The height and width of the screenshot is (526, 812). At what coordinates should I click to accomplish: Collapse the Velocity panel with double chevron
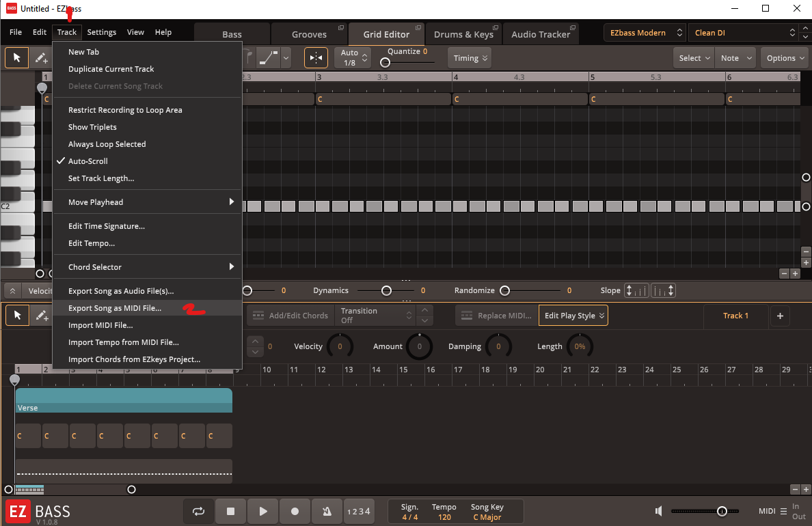click(12, 291)
